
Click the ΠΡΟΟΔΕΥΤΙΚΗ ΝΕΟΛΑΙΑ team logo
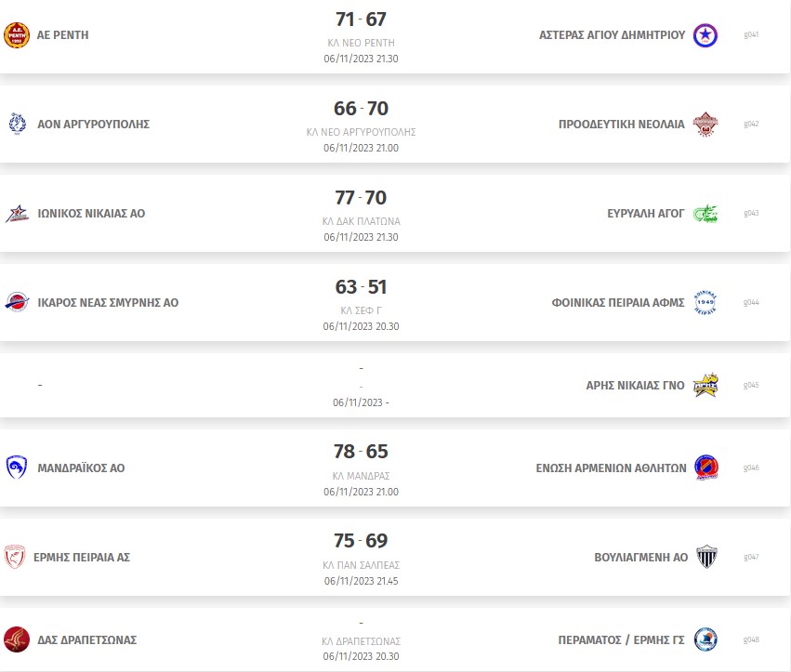point(705,125)
